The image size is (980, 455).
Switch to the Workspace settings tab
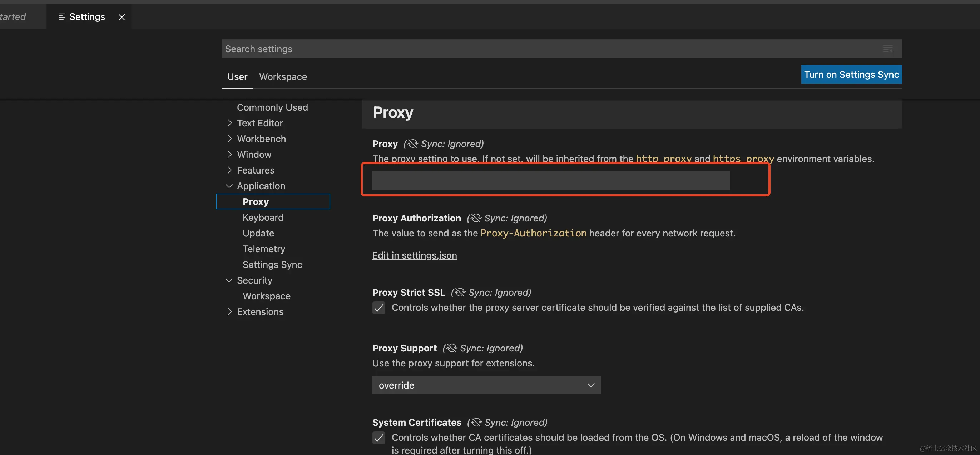tap(283, 77)
